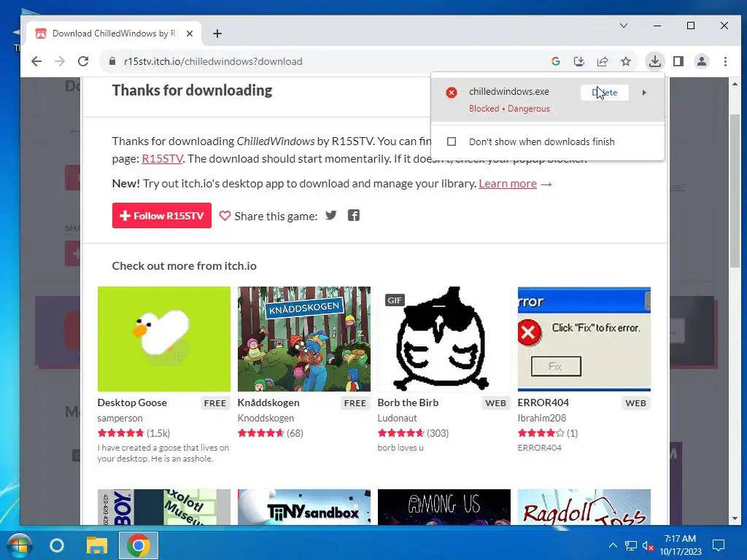
Task: Open the ERROR404 game thumbnail
Action: click(x=584, y=339)
